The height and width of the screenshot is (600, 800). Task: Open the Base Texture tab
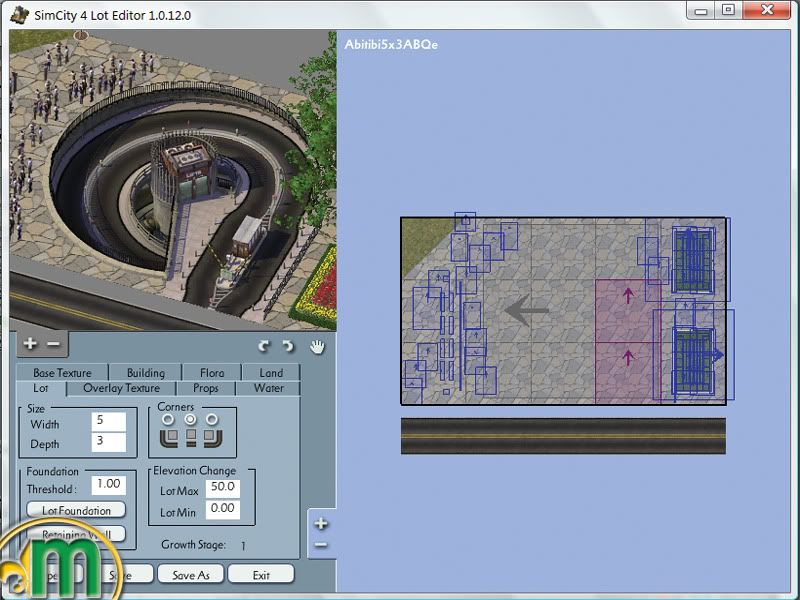click(x=62, y=373)
